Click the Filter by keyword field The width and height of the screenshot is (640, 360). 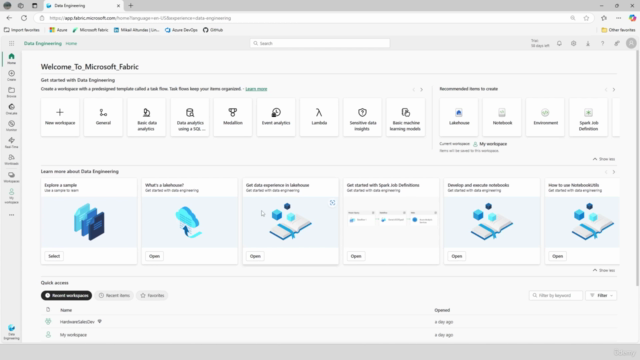coord(556,296)
